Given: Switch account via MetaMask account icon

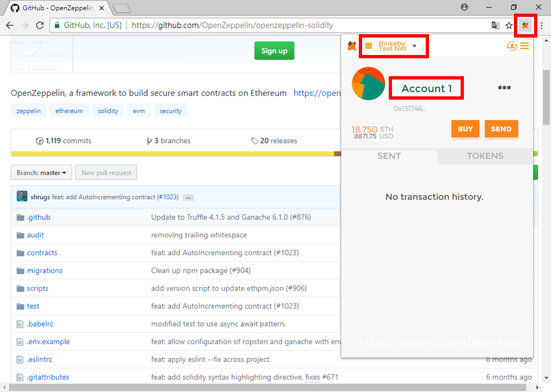Looking at the screenshot, I should [512, 46].
